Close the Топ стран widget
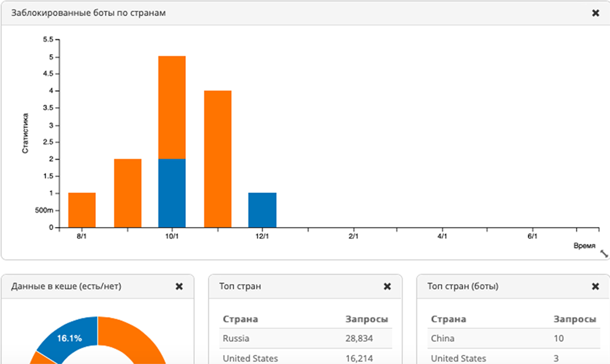 tap(387, 287)
